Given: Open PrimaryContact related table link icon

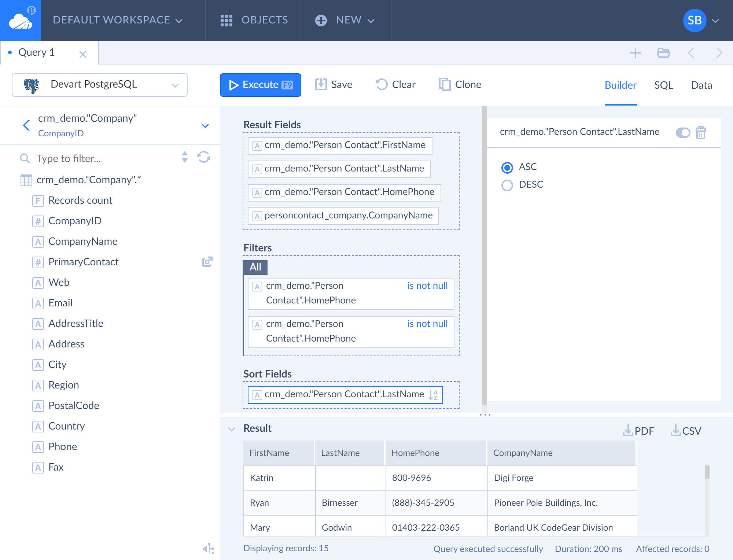Looking at the screenshot, I should [207, 262].
